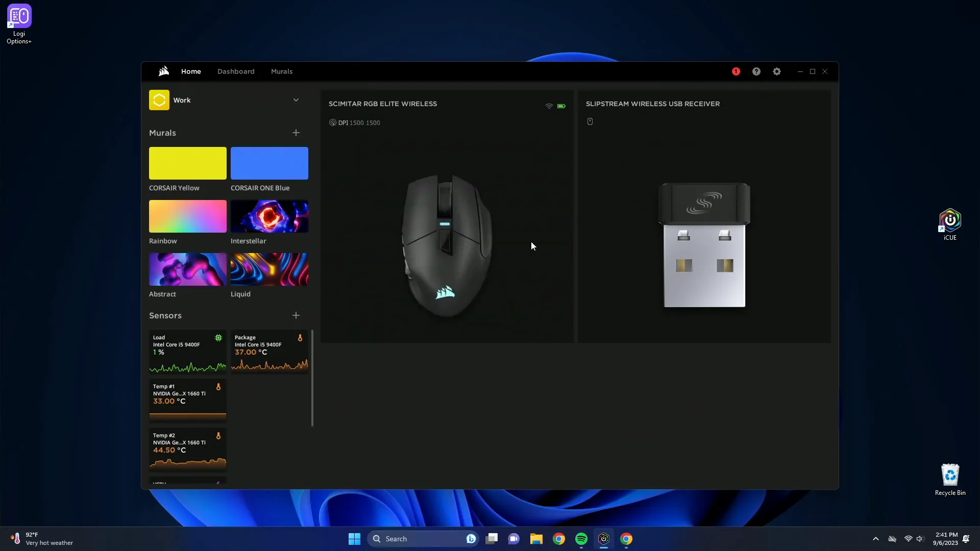
Task: Open Windows Start menu
Action: (354, 539)
